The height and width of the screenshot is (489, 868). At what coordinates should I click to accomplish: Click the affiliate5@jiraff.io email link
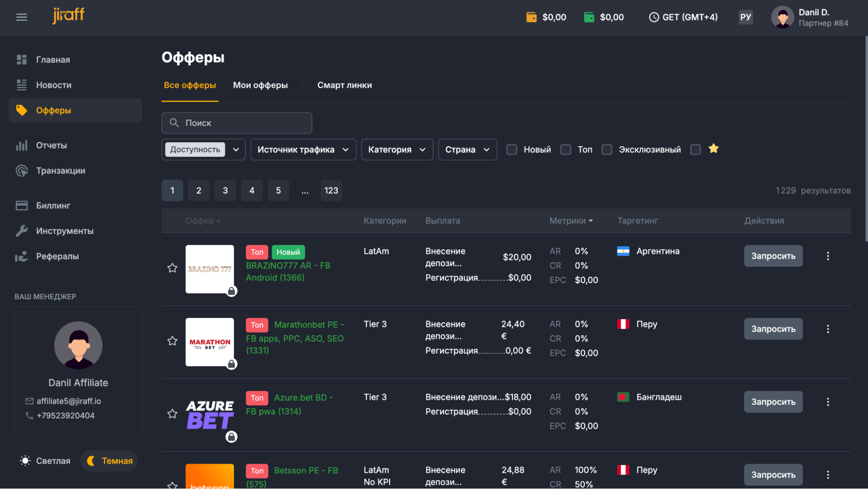69,401
